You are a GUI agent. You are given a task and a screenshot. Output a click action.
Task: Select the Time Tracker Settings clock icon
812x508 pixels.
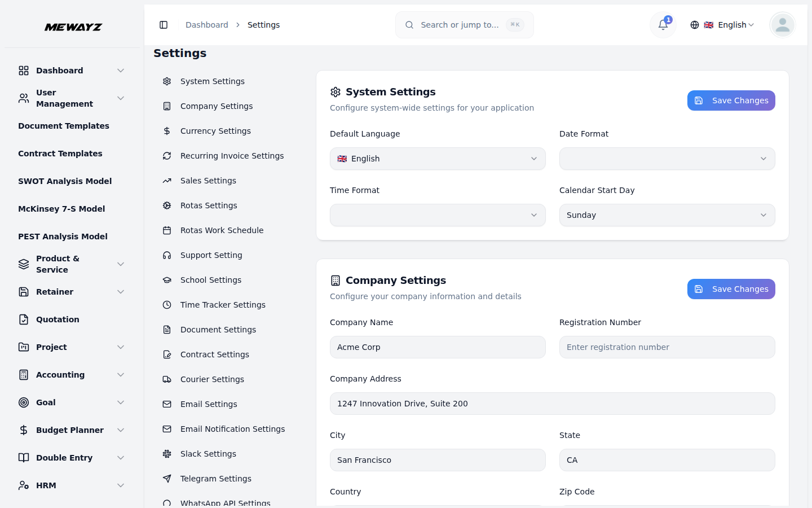(x=167, y=304)
